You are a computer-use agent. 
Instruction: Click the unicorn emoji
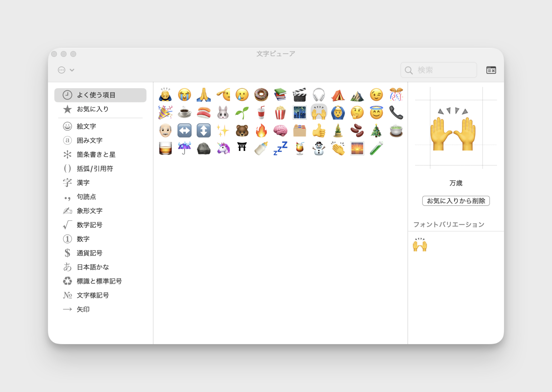coord(223,148)
